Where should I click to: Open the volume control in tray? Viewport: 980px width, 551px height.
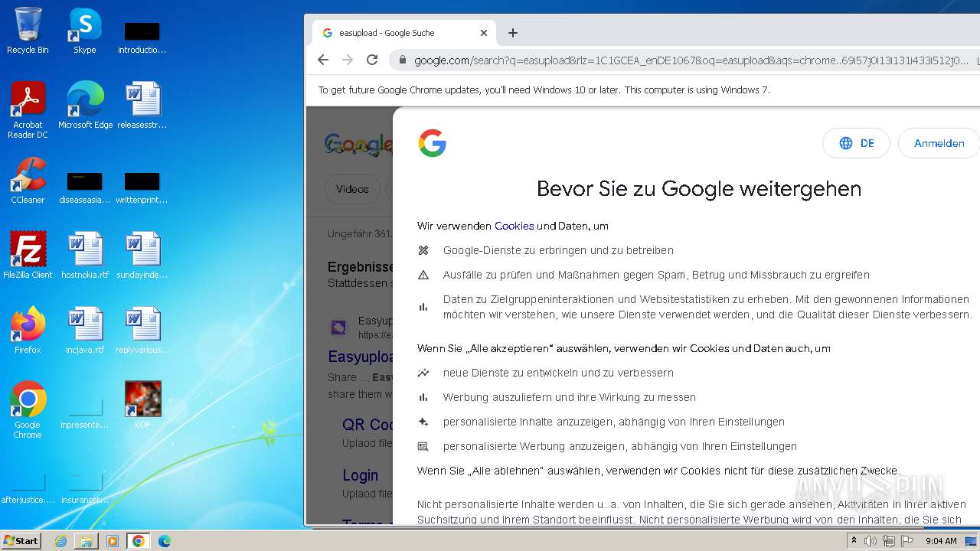[871, 541]
